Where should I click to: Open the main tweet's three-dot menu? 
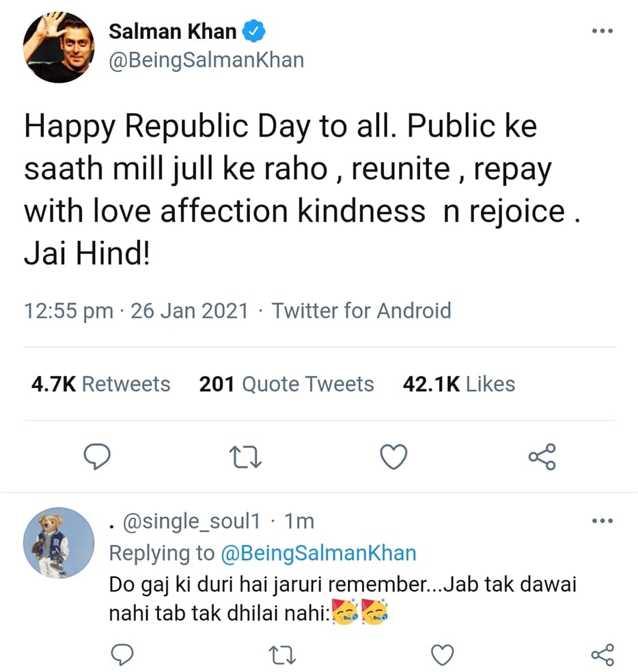click(602, 32)
